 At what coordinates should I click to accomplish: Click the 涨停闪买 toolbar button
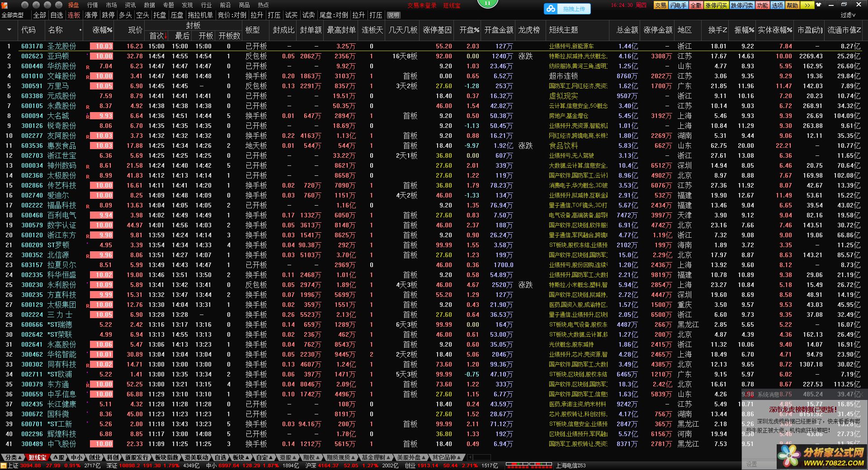click(x=716, y=5)
